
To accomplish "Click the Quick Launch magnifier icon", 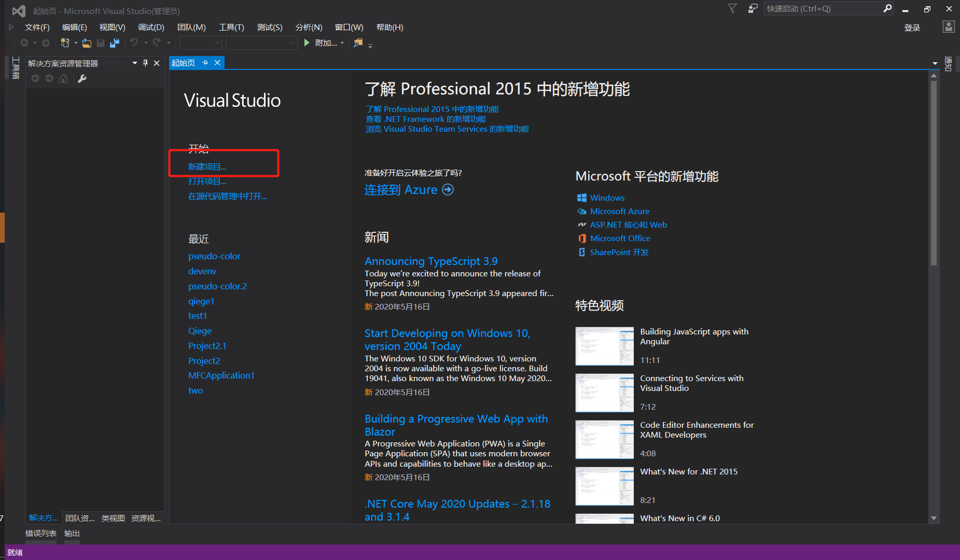I will point(887,8).
